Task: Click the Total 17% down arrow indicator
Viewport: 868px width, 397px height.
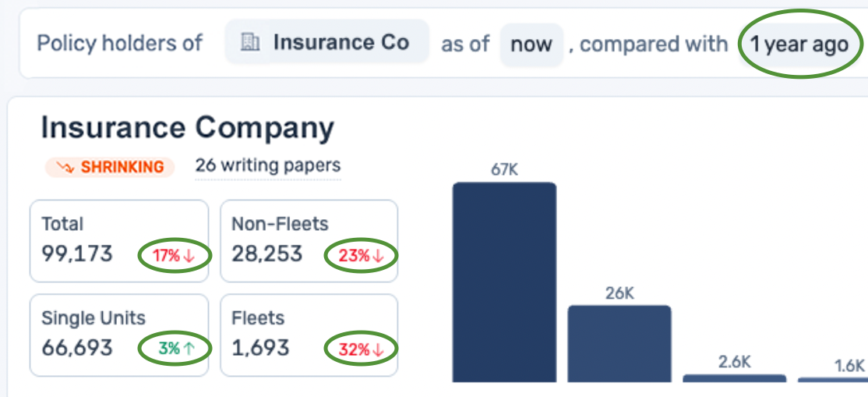Action: 189,257
